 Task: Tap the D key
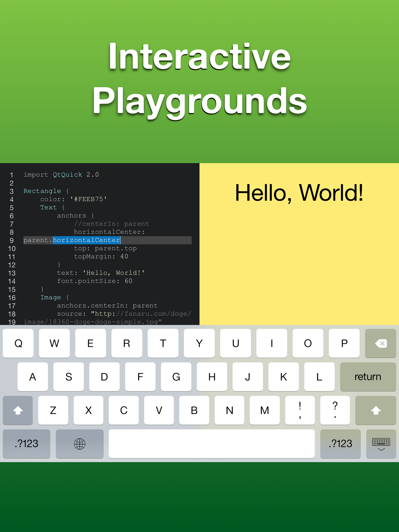pyautogui.click(x=104, y=377)
